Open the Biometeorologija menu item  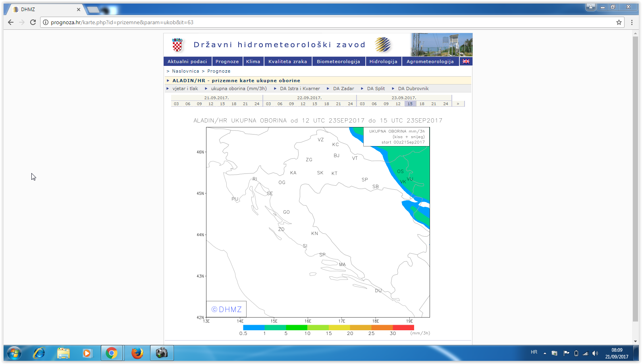pos(338,62)
